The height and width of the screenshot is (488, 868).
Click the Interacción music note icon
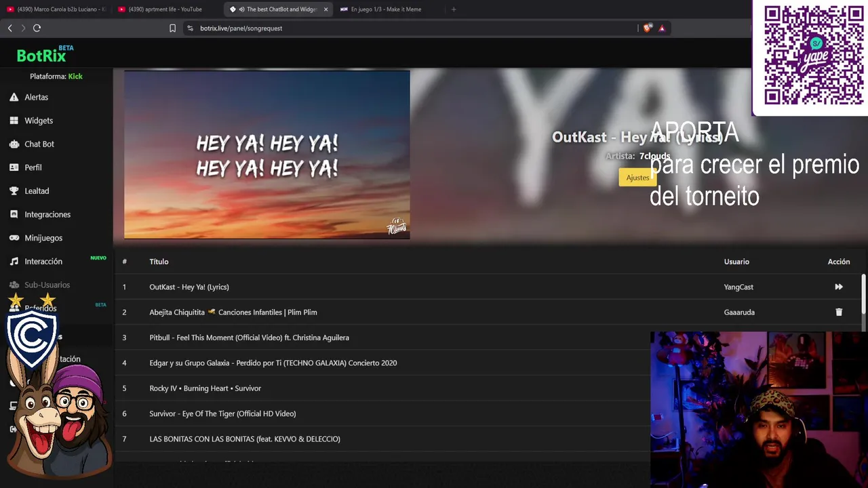(x=14, y=262)
